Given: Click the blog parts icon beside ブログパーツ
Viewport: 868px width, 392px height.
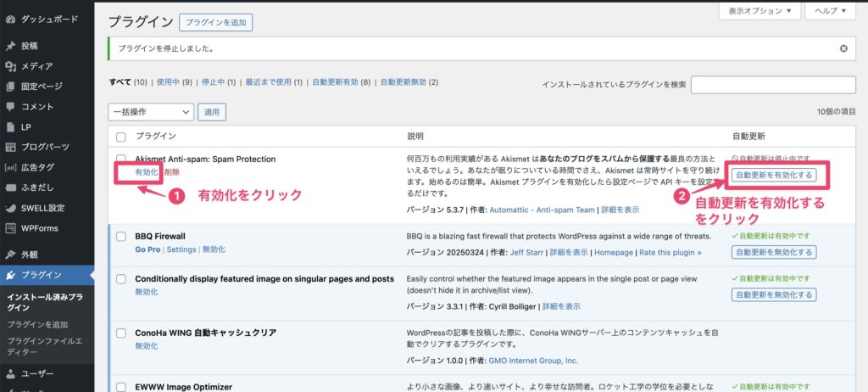Looking at the screenshot, I should point(10,147).
